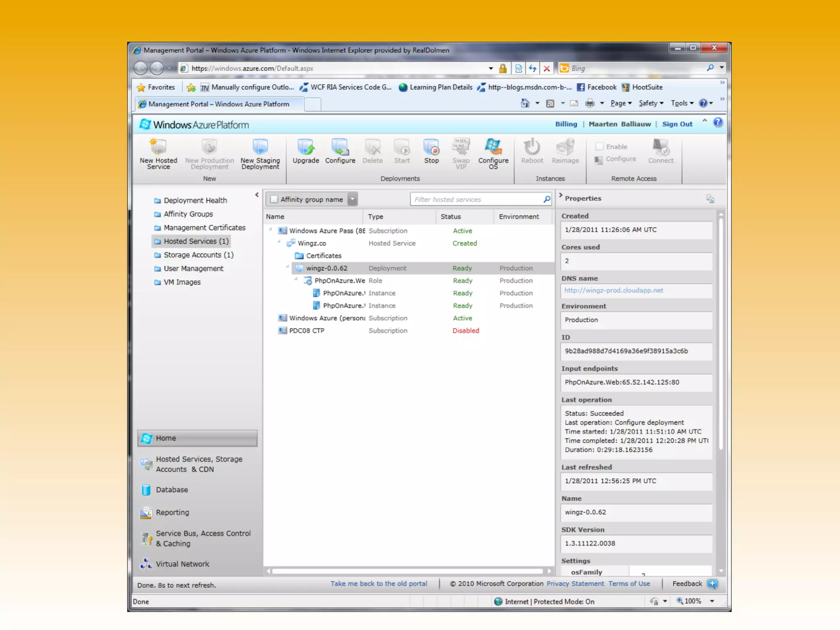840x630 pixels.
Task: Click the add to favorites star icon
Action: pyautogui.click(x=191, y=87)
